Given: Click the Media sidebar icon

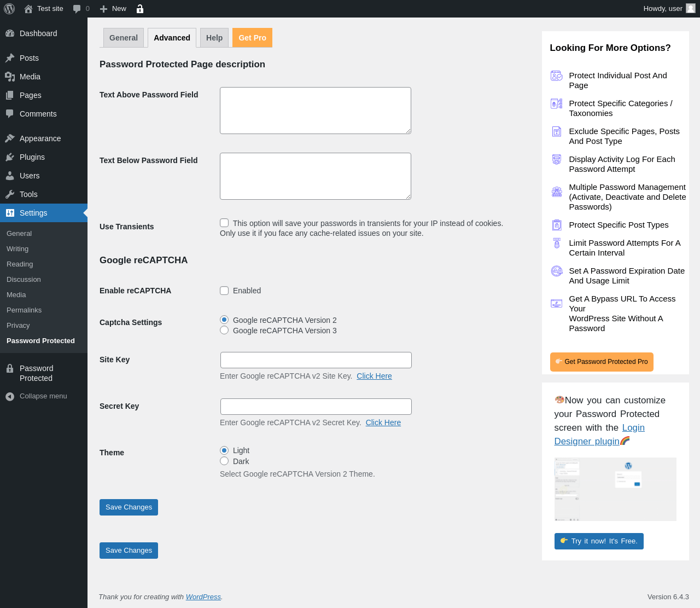Looking at the screenshot, I should (10, 77).
